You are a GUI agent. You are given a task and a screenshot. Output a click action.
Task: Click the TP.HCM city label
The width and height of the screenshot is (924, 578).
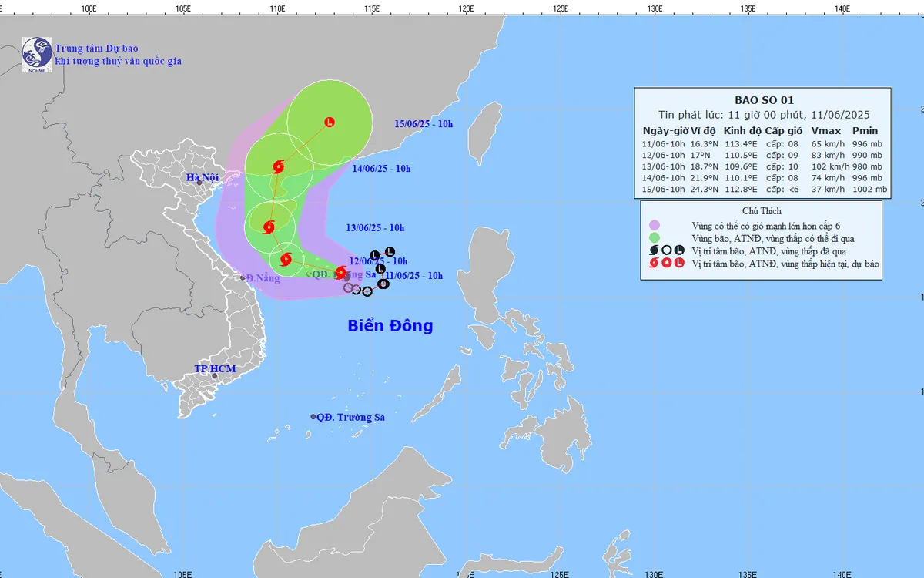(215, 369)
